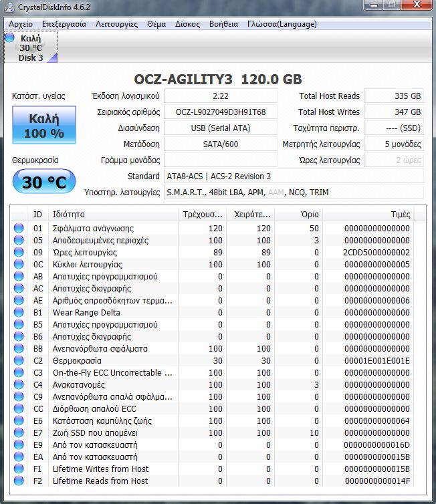Click the status icon of row C9
The width and height of the screenshot is (436, 504).
coord(19,396)
